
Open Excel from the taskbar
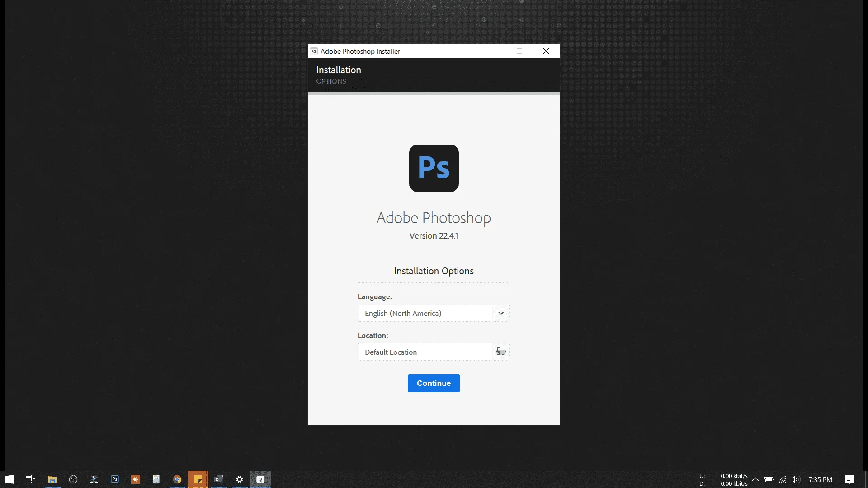click(219, 479)
